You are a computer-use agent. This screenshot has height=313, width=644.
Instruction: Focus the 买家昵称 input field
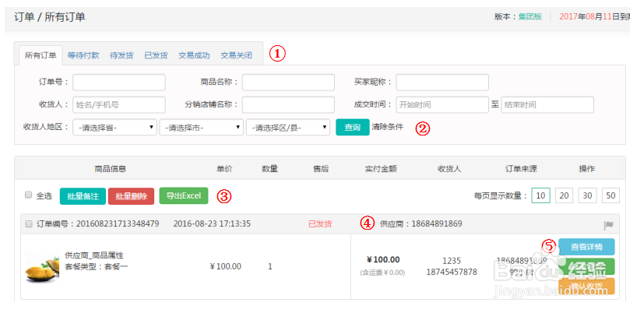[442, 83]
